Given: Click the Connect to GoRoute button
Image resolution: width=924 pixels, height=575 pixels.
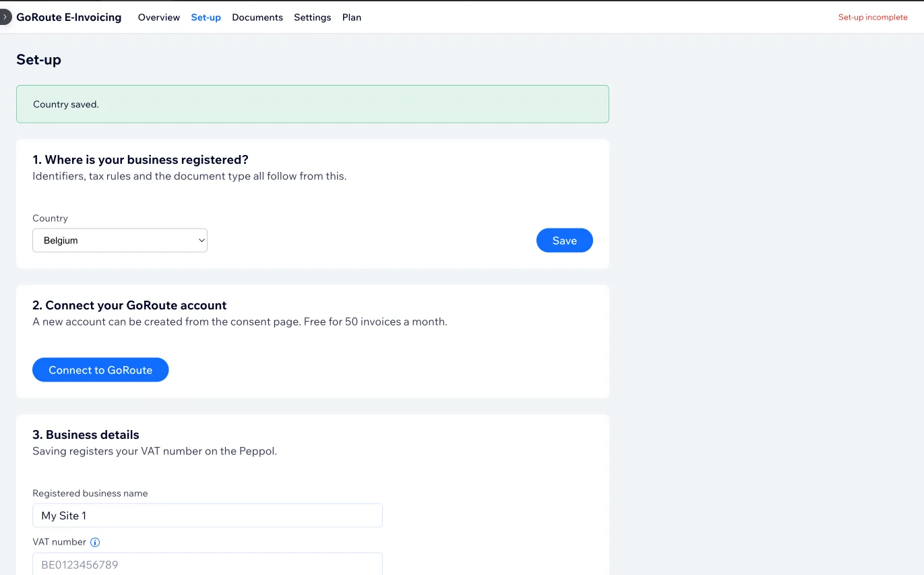Looking at the screenshot, I should [100, 370].
